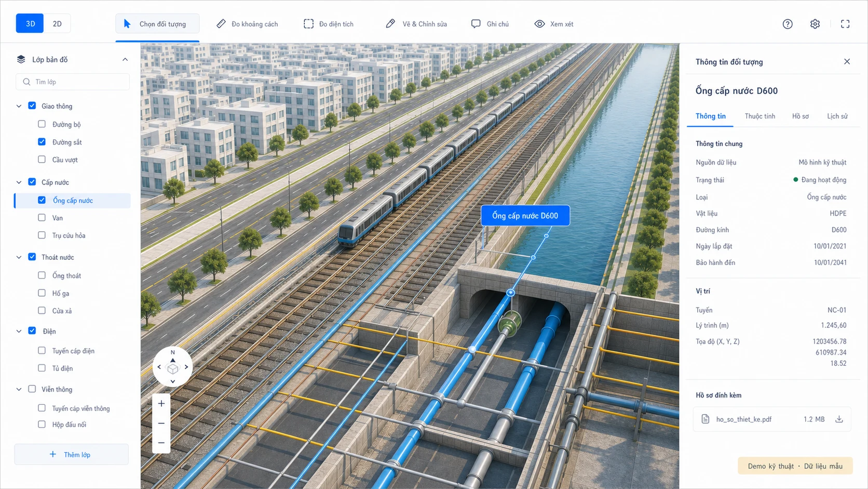
Task: Switch to 2D view mode
Action: [57, 23]
